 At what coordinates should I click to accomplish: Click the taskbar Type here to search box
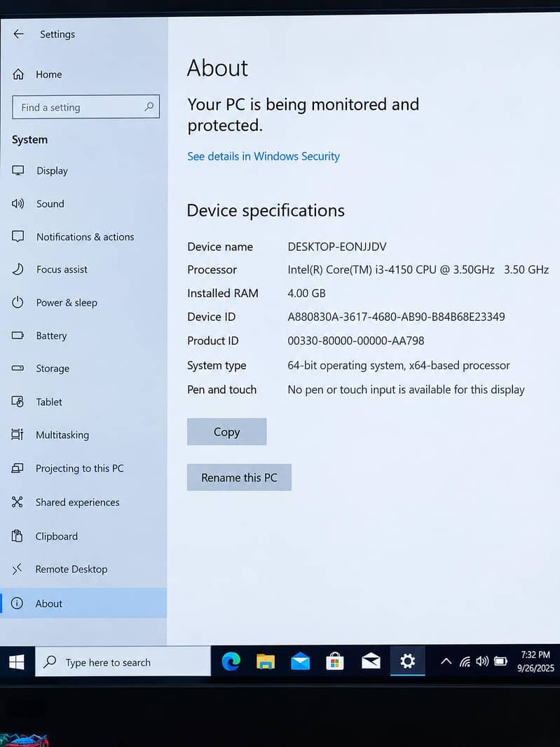coord(123,662)
